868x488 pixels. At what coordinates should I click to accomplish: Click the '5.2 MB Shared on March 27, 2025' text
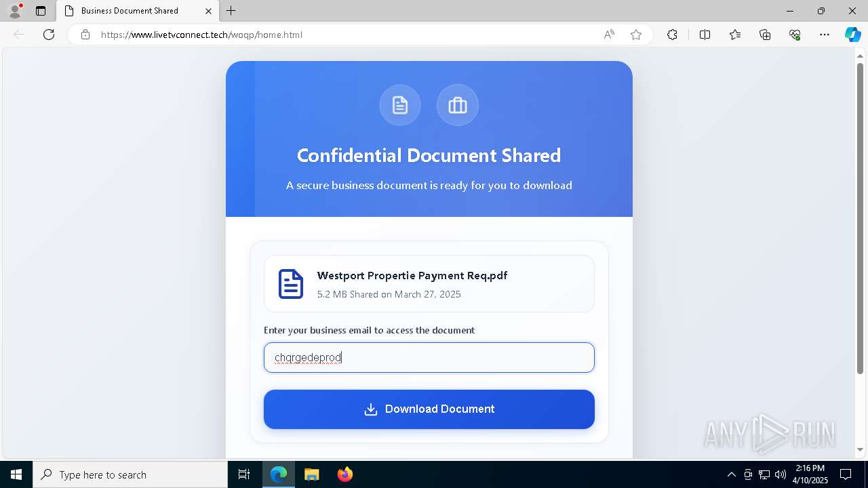[389, 294]
